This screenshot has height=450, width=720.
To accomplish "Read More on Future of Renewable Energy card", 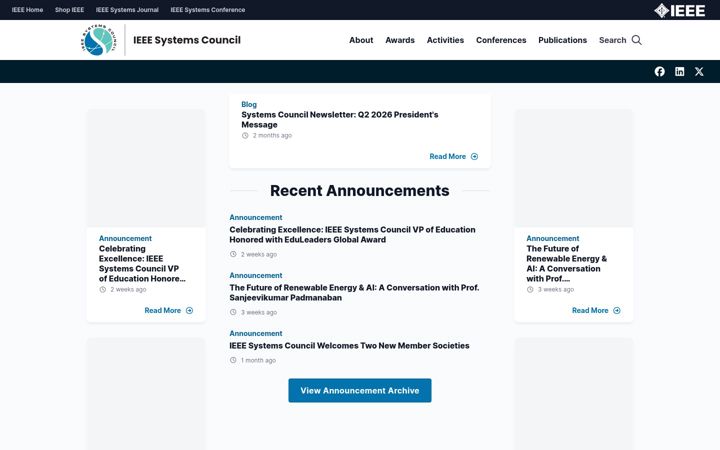I will tap(590, 310).
